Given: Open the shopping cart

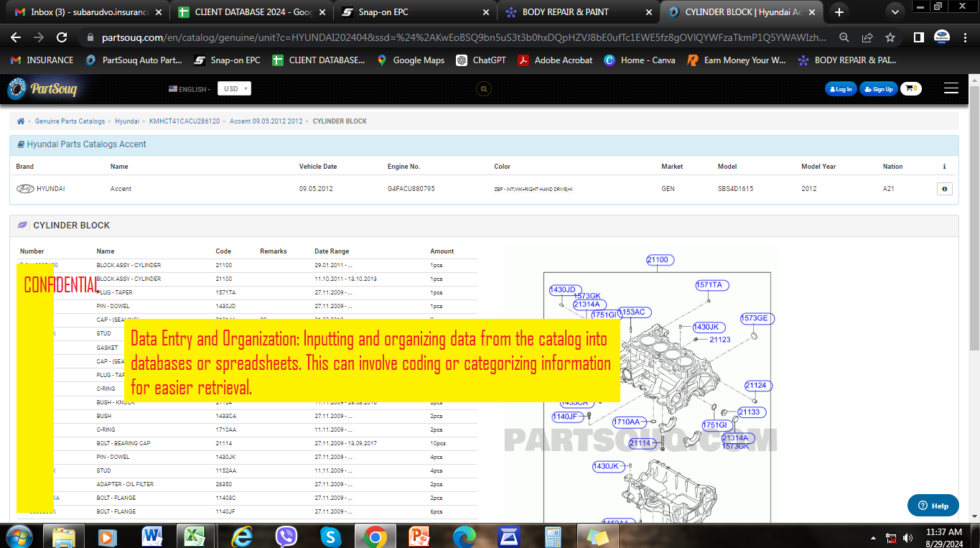Looking at the screenshot, I should pos(910,89).
